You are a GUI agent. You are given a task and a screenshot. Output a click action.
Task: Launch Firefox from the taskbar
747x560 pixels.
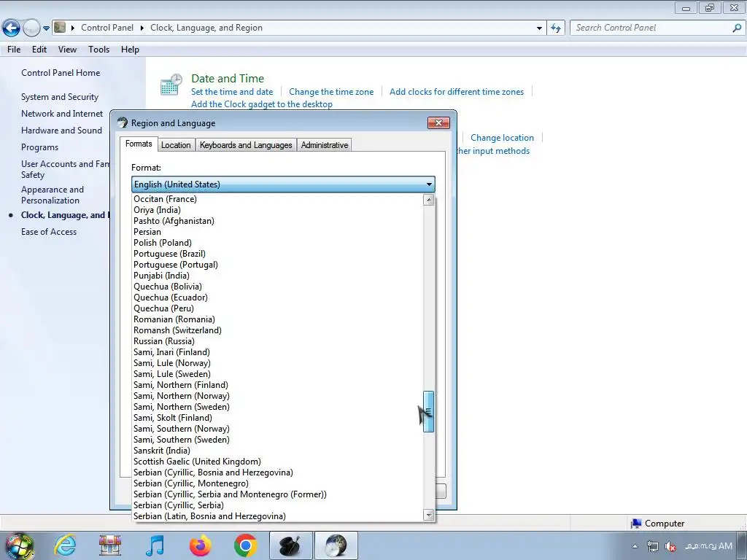[x=200, y=545]
